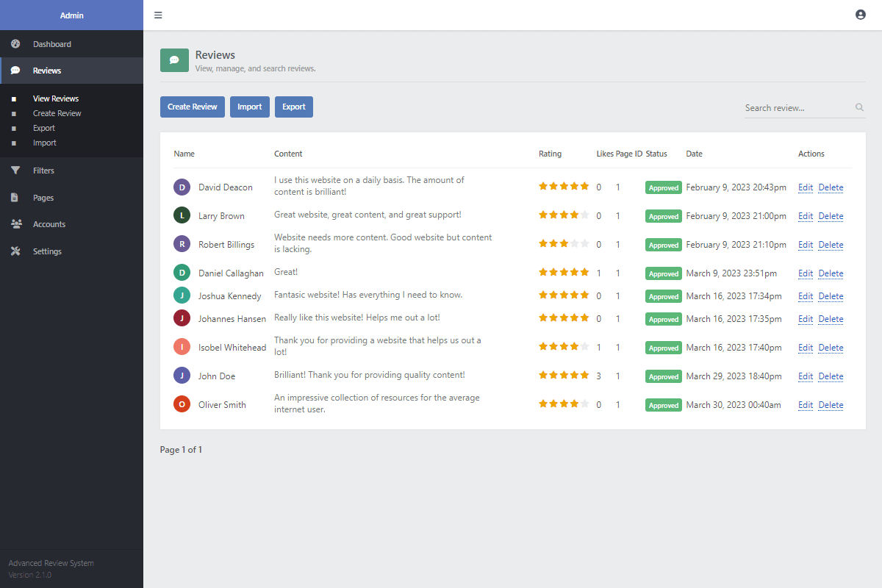
Task: Click the Status column header
Action: pyautogui.click(x=656, y=154)
